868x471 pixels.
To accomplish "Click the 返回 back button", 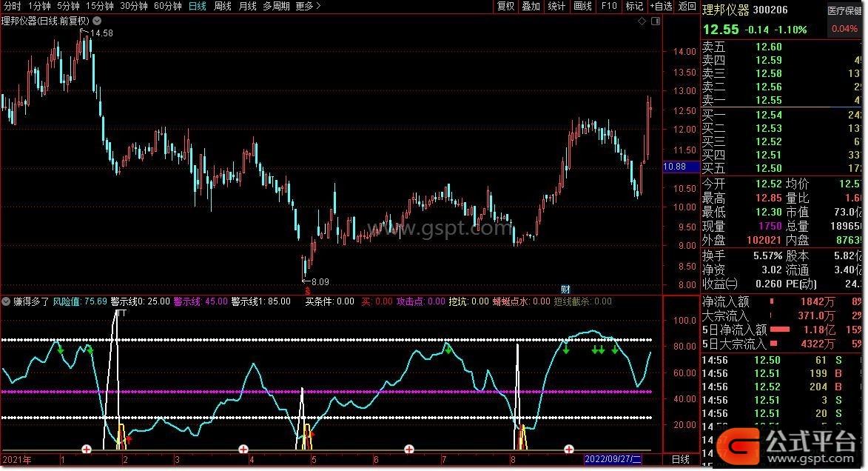I will (687, 6).
